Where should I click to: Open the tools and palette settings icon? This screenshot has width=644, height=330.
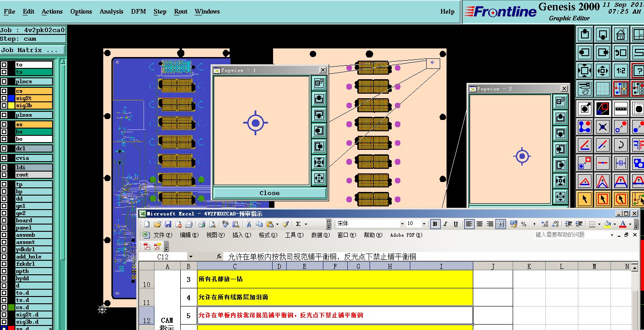[585, 89]
